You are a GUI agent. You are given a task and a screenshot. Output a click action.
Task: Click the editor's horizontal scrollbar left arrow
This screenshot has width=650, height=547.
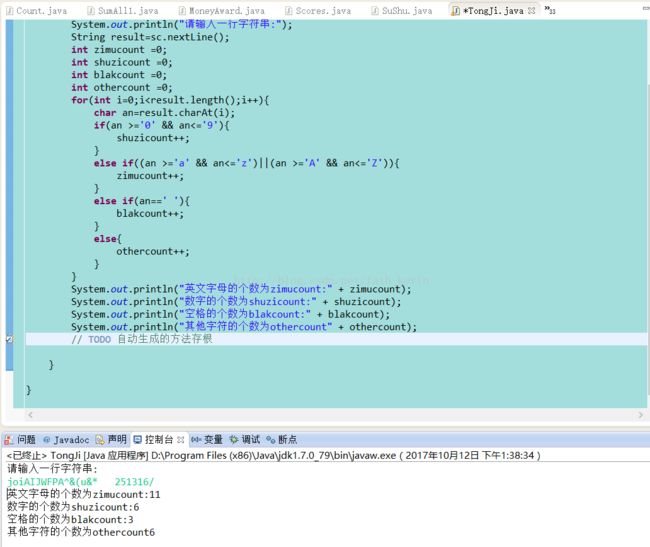(x=33, y=415)
